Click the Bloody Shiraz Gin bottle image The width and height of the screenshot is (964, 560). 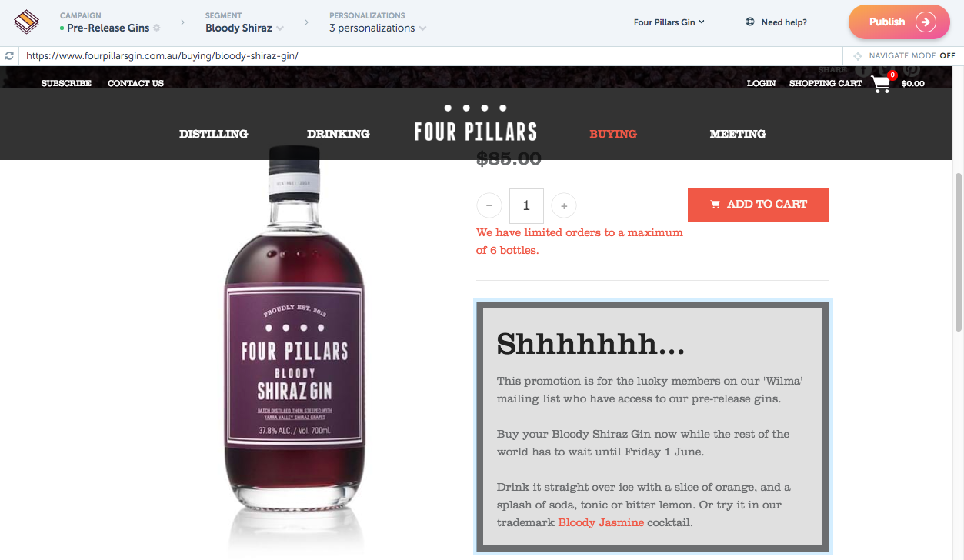click(294, 346)
